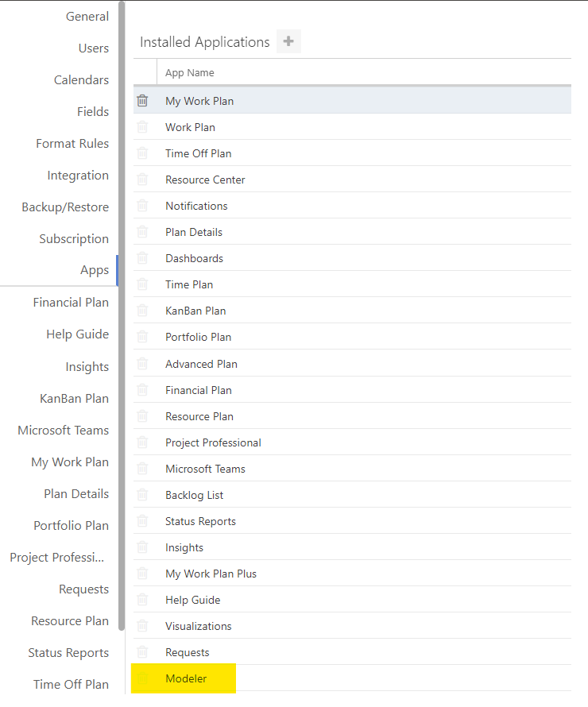Select Insights in the sidebar

pyautogui.click(x=87, y=366)
